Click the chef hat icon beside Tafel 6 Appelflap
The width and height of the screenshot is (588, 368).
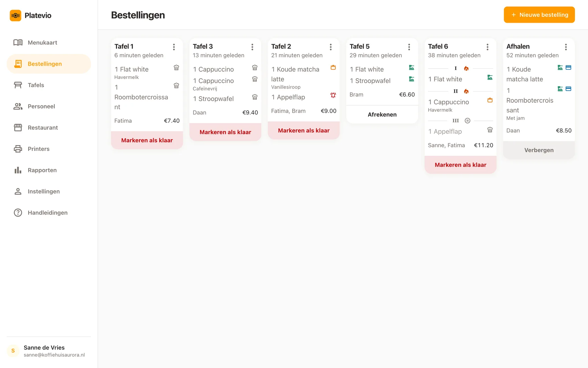[x=490, y=130]
